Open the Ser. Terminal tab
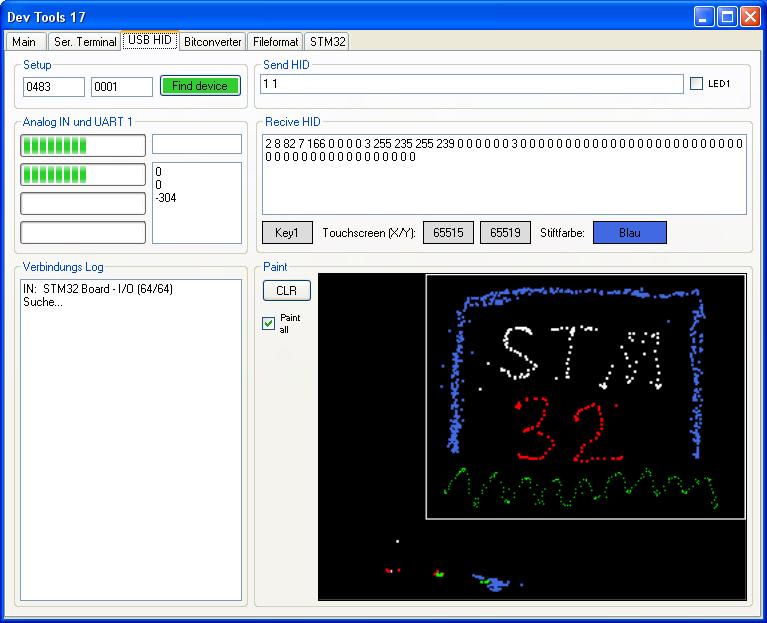This screenshot has height=623, width=767. [x=85, y=41]
